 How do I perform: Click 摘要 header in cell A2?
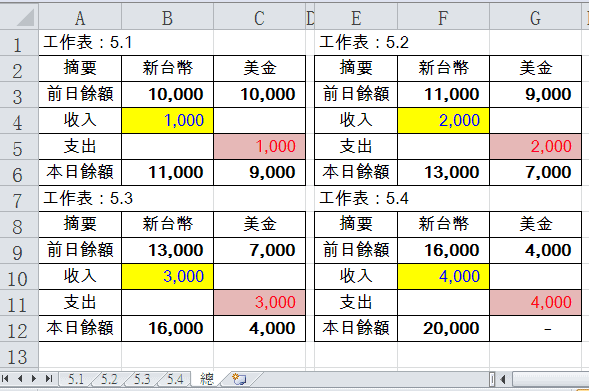click(80, 68)
